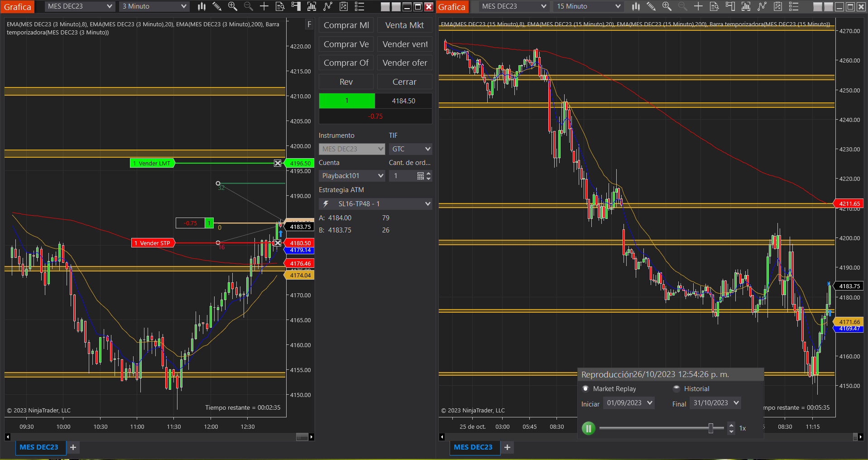Screen dimensions: 868x460
Task: Show data box in 15 Minuto chart
Action: click(714, 6)
